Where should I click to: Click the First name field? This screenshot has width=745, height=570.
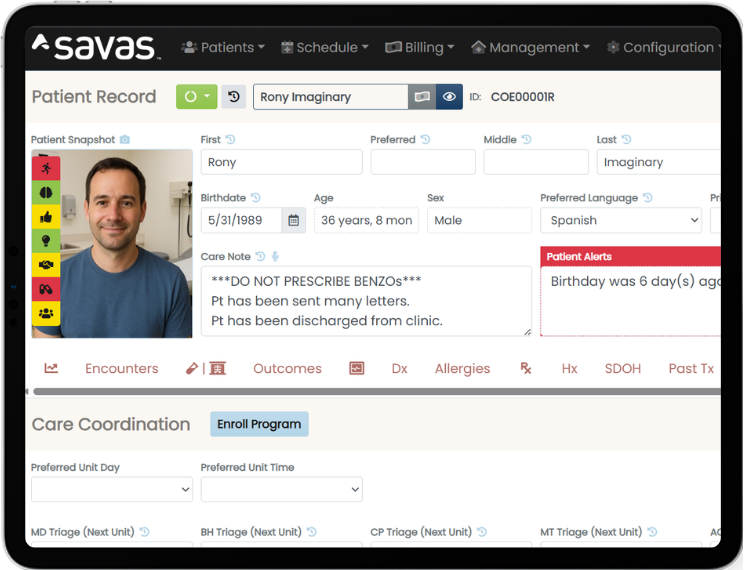(281, 162)
